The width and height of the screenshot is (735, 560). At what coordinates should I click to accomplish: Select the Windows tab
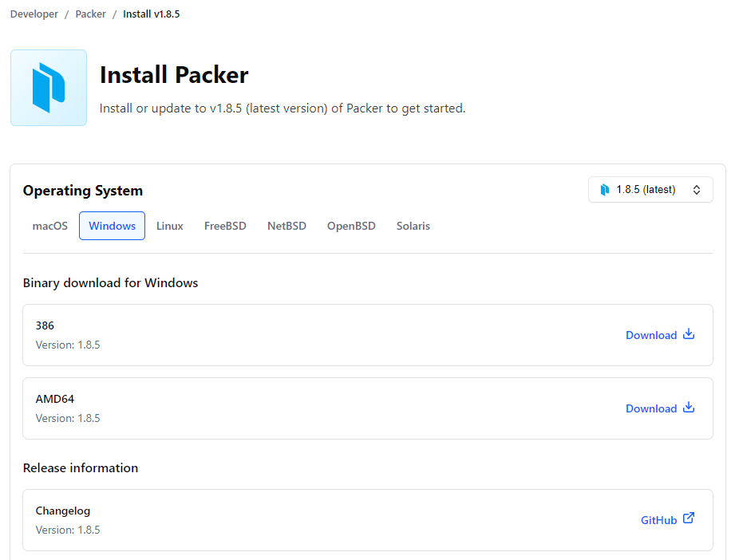point(112,226)
